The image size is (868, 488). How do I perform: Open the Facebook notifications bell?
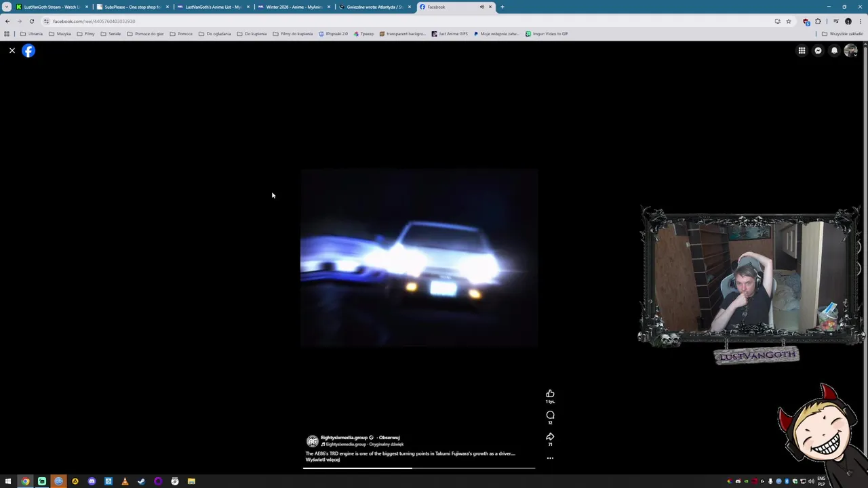pos(834,51)
